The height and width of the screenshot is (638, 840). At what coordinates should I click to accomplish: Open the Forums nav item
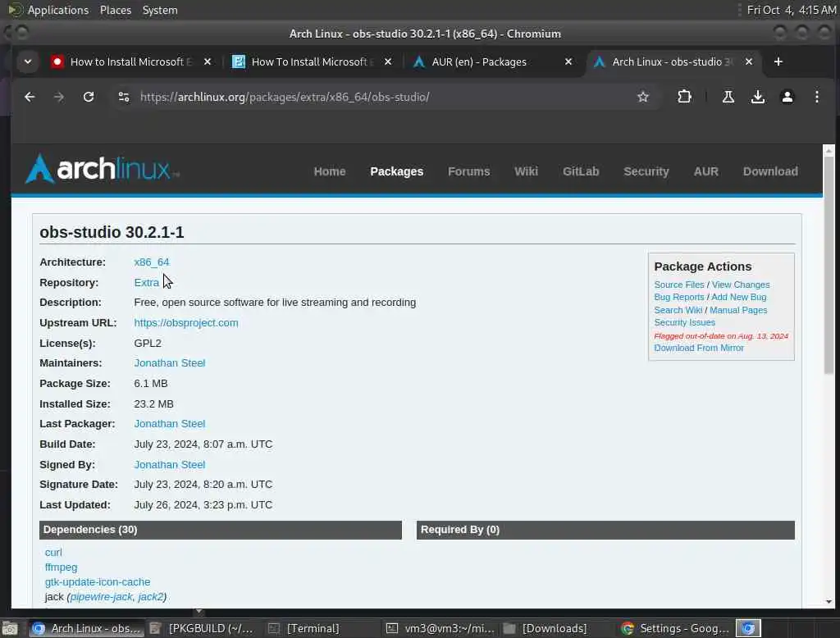468,171
